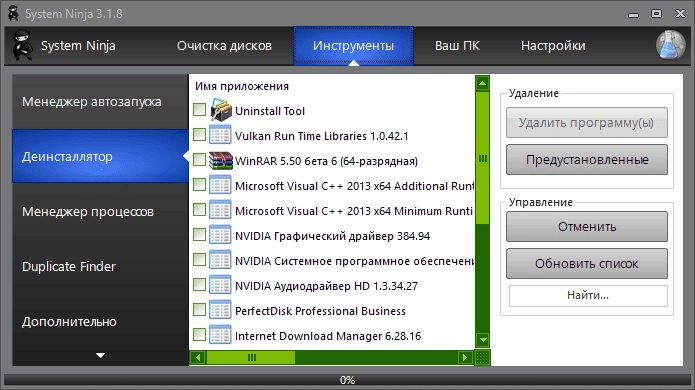Tick the Visual C++ 2013 Minimum Runtime checkbox

tap(199, 209)
